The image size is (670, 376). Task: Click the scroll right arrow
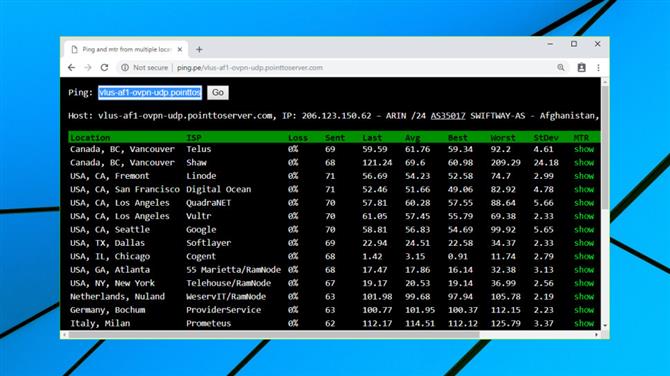point(597,335)
